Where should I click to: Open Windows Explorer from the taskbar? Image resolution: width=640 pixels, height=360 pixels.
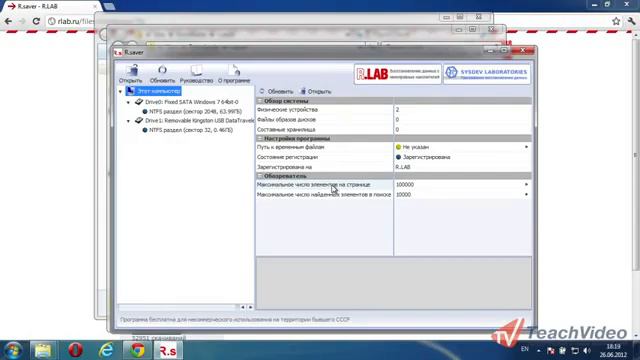pyautogui.click(x=42, y=351)
